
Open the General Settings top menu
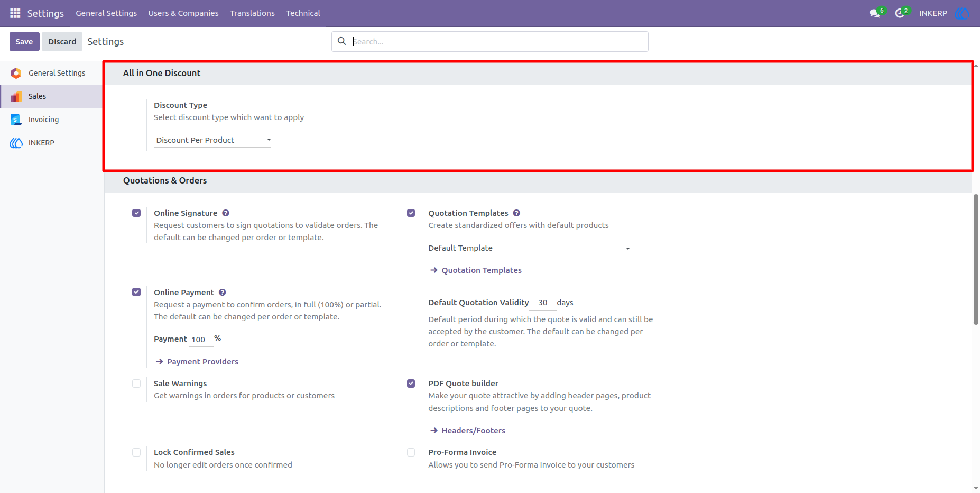point(106,13)
